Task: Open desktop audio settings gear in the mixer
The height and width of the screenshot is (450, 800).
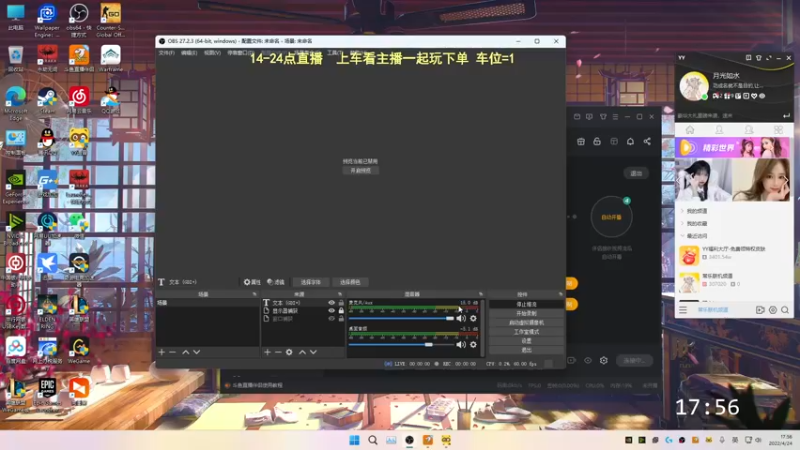Action: [473, 344]
